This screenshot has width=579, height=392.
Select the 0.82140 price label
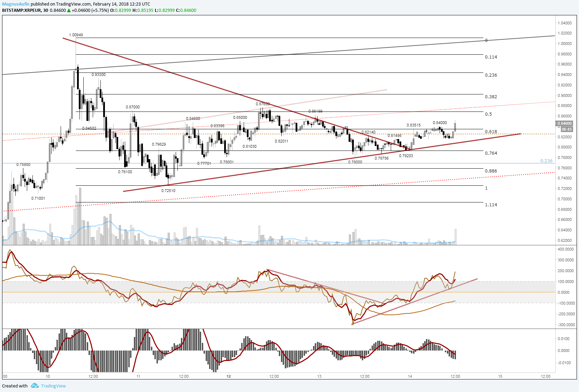click(368, 132)
